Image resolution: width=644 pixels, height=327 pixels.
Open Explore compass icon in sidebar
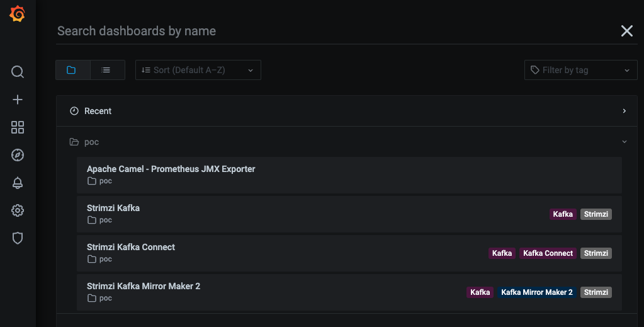[17, 155]
